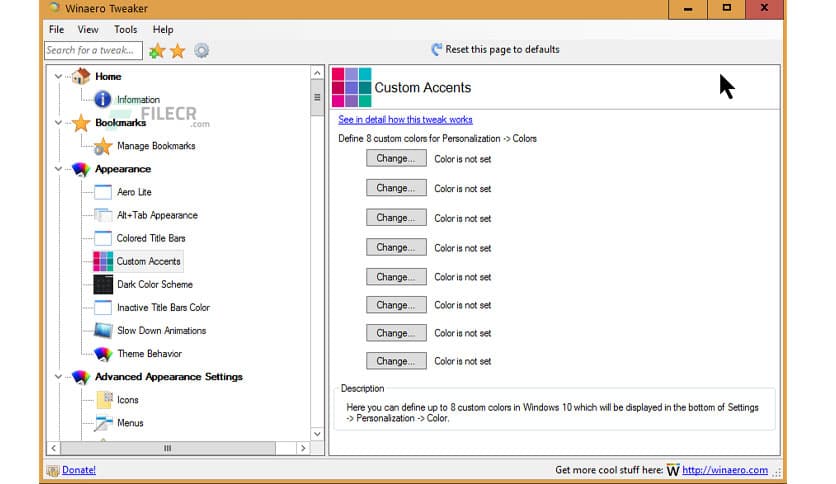Screen dimensions: 836x484
Task: Click the second Change... button
Action: click(396, 188)
